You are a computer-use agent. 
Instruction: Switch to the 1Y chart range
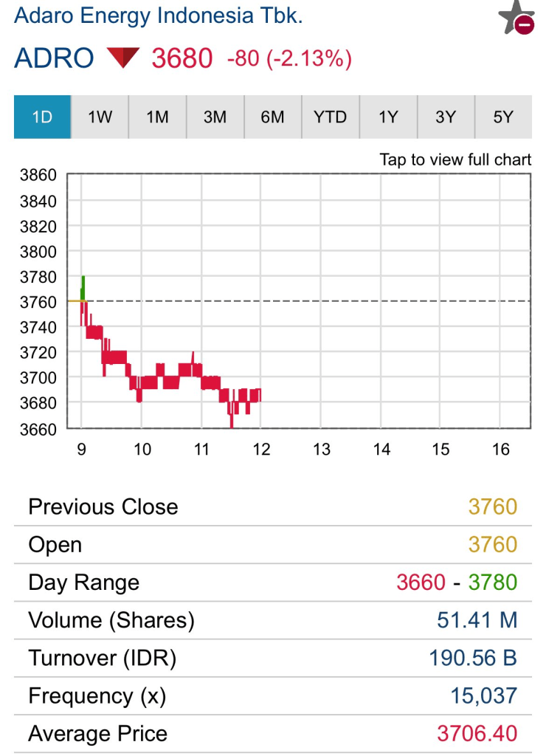click(388, 117)
